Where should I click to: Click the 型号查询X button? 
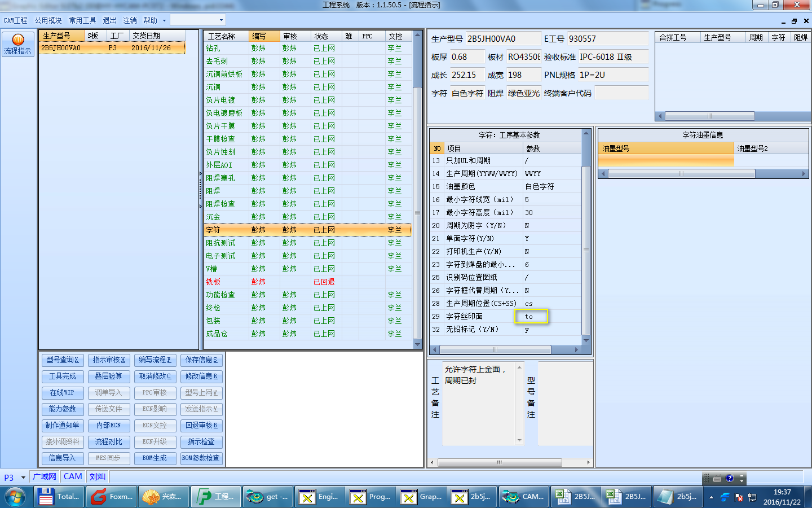click(63, 360)
